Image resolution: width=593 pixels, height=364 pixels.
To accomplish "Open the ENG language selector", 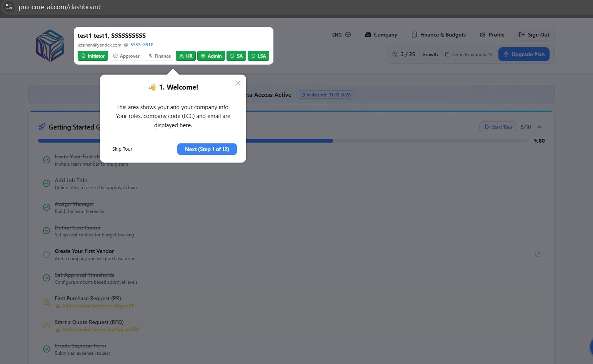I will point(341,35).
